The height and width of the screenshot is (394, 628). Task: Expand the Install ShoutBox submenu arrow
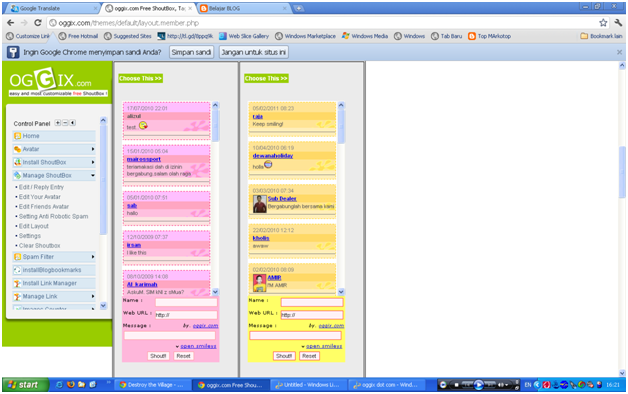click(93, 163)
